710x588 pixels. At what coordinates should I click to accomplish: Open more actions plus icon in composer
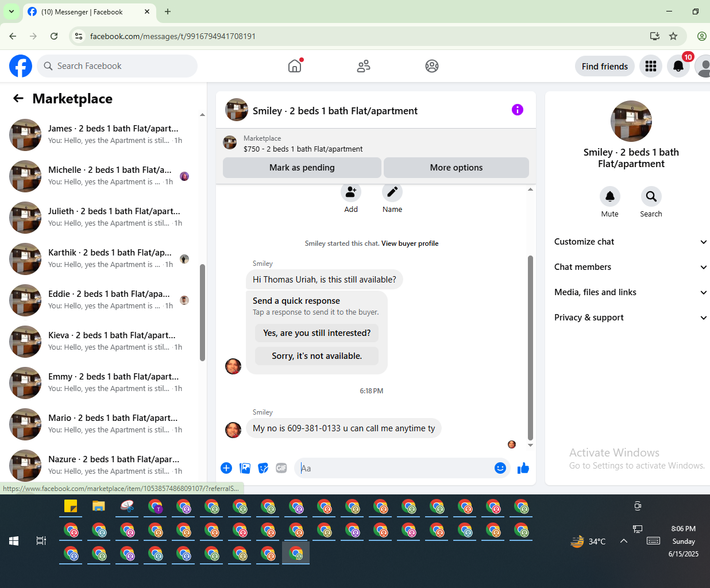pos(226,468)
